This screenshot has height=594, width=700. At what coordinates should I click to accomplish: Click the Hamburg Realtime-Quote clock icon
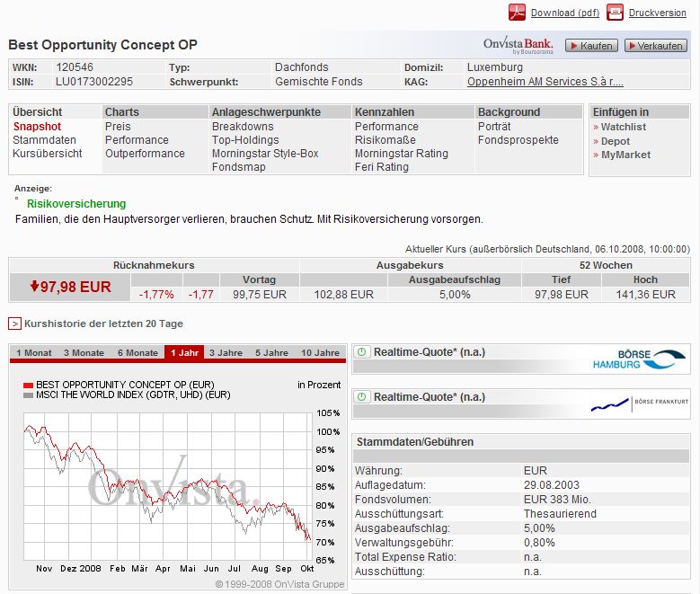pyautogui.click(x=362, y=352)
